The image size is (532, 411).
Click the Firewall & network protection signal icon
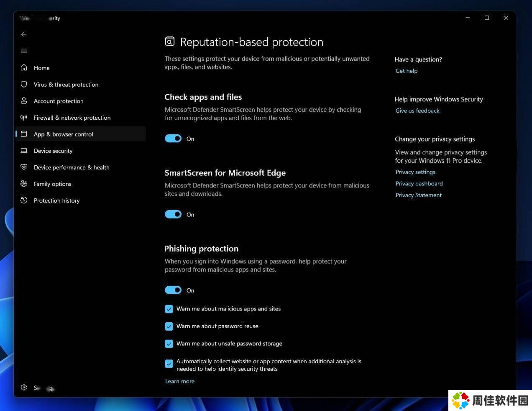point(24,118)
